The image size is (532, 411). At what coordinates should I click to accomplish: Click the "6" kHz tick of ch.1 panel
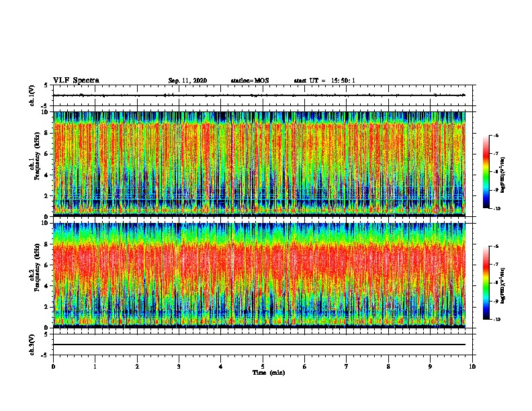click(46, 154)
